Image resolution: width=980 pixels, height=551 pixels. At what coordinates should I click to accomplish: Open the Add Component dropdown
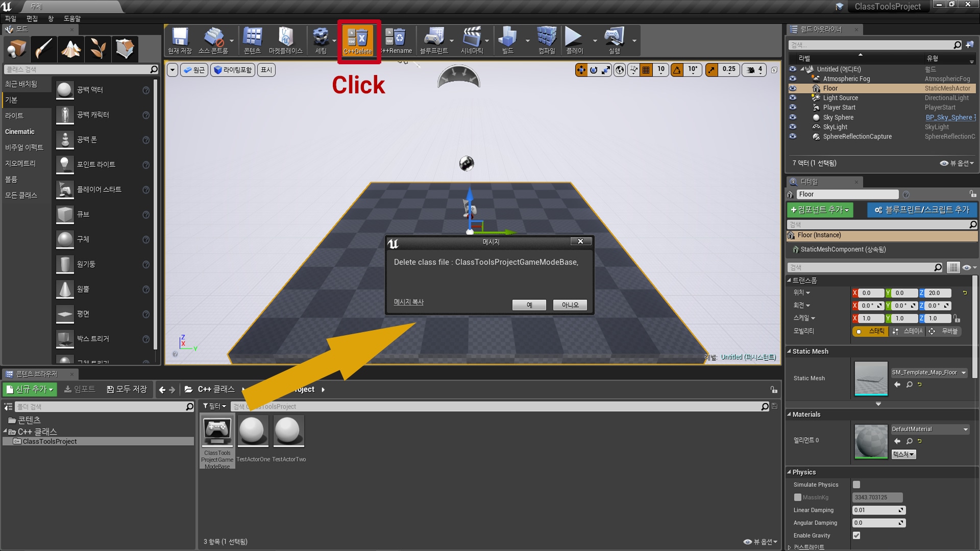click(820, 210)
